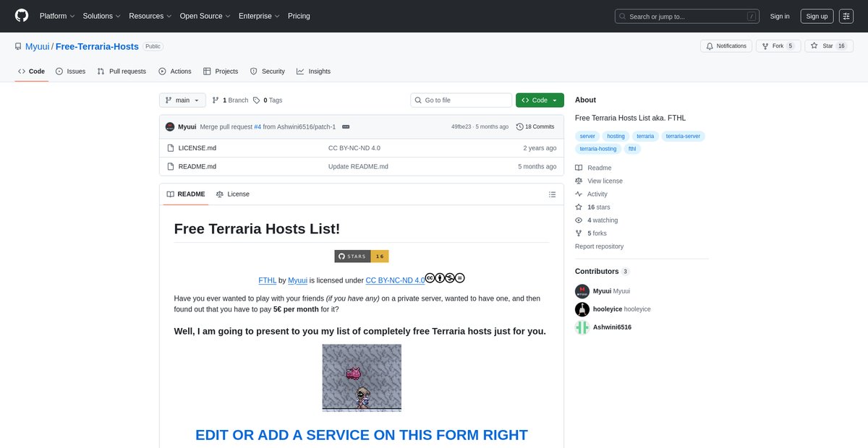View the 18 Commits history
The height and width of the screenshot is (448, 868).
[x=535, y=126]
